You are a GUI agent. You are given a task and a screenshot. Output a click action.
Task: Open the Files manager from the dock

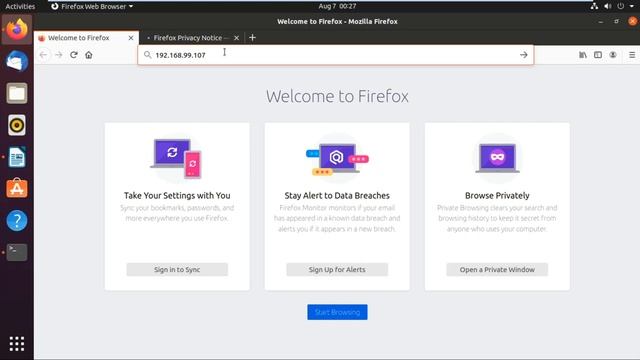pos(17,93)
